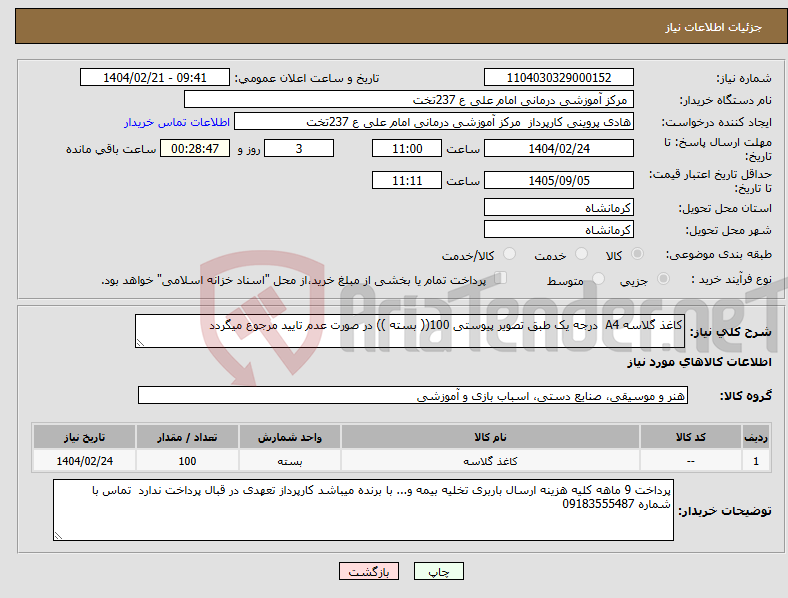Screen dimensions: 788x598
Task: Click the table date cell 1404/02/24
Action: (x=84, y=461)
